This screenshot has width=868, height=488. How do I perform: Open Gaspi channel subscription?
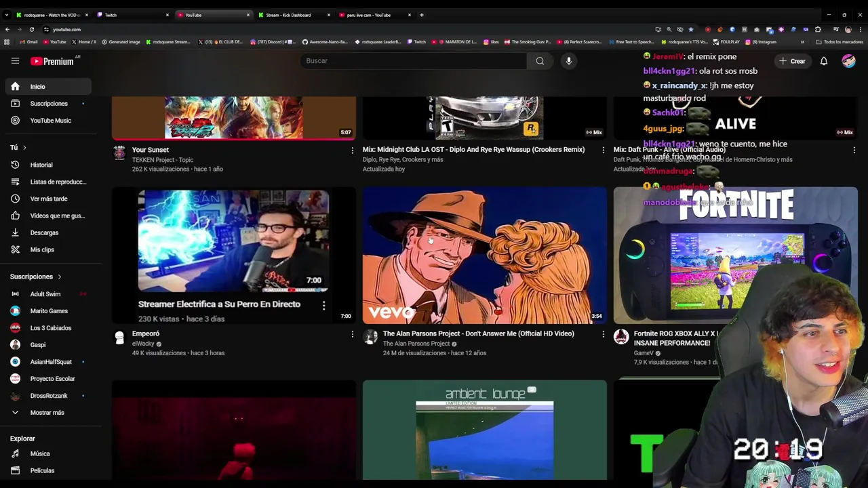[47, 345]
